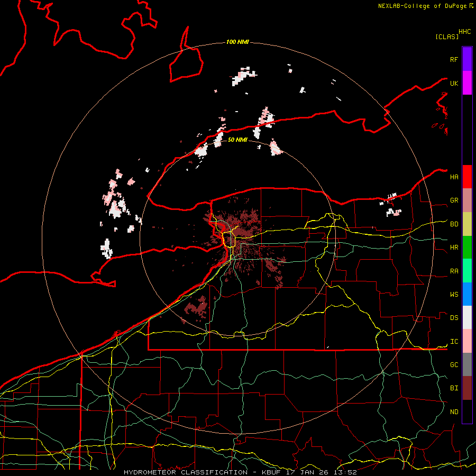Click the 50 NMI range ring label

[x=237, y=140]
